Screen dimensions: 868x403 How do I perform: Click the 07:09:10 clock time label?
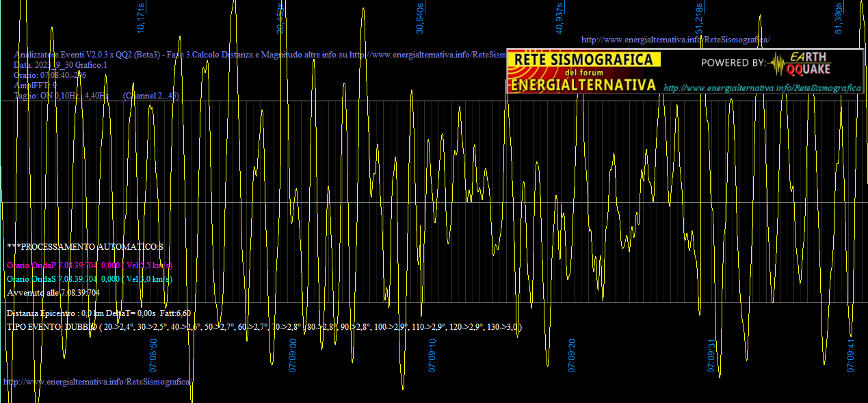click(432, 354)
